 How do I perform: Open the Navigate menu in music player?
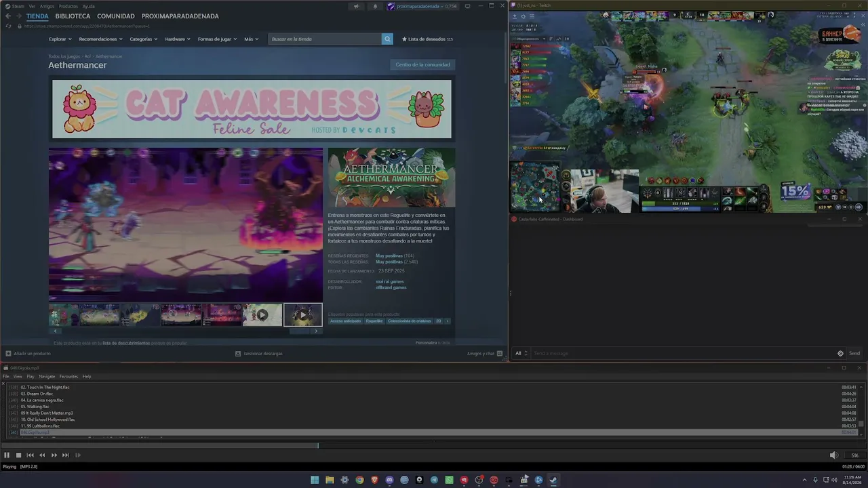47,377
